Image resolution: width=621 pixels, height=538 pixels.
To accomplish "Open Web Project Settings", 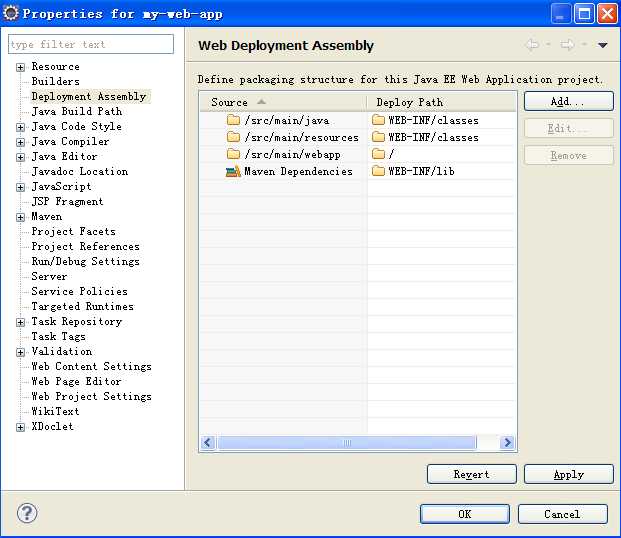I will pos(91,396).
